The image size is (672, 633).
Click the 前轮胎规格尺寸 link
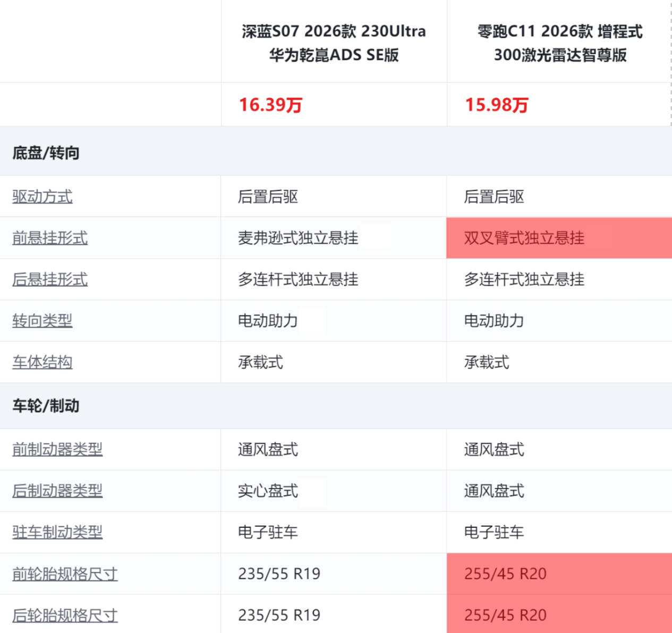(65, 574)
